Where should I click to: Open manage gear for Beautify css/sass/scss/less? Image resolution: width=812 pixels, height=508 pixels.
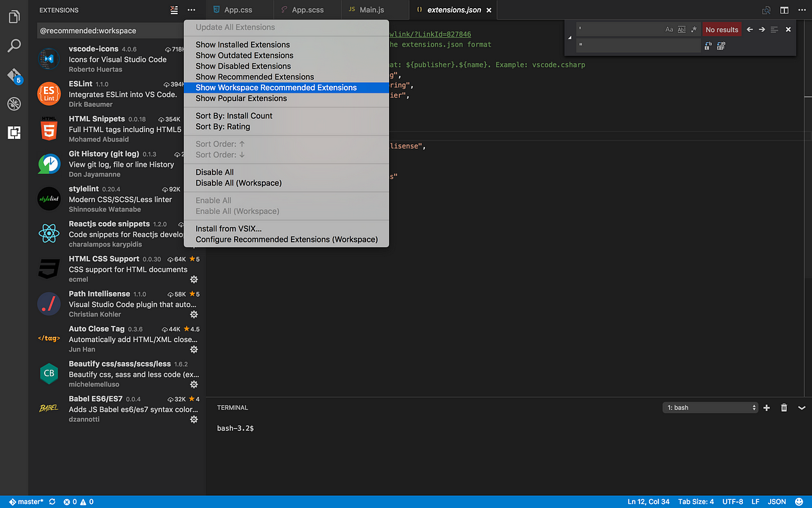click(x=194, y=385)
